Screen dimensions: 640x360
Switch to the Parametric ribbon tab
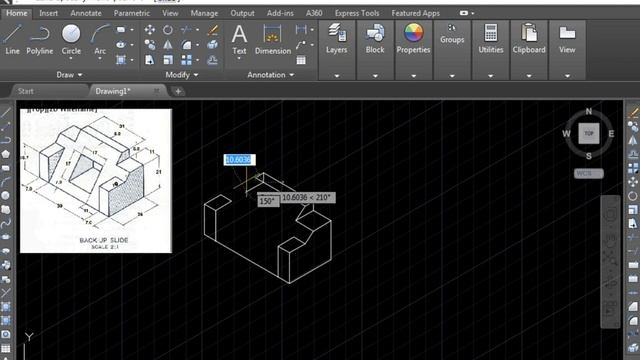tap(132, 13)
